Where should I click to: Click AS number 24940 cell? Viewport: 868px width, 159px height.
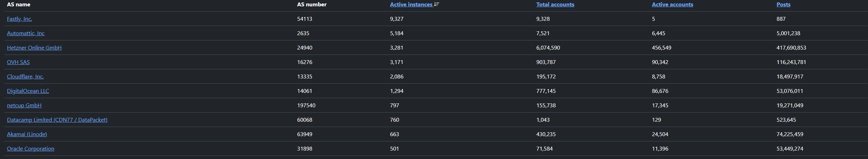(305, 48)
